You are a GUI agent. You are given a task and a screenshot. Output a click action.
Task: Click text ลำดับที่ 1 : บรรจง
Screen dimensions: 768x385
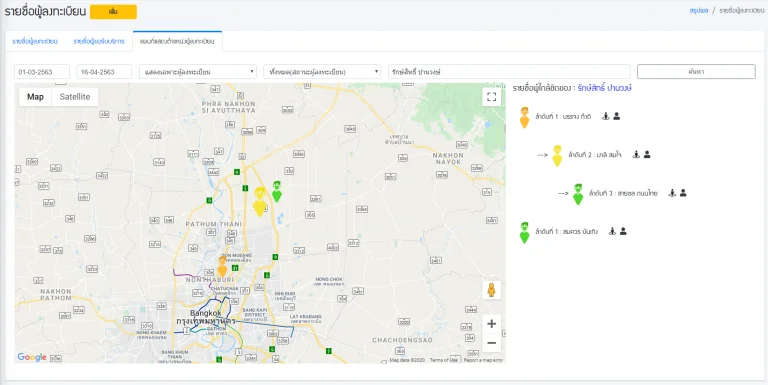tap(563, 117)
